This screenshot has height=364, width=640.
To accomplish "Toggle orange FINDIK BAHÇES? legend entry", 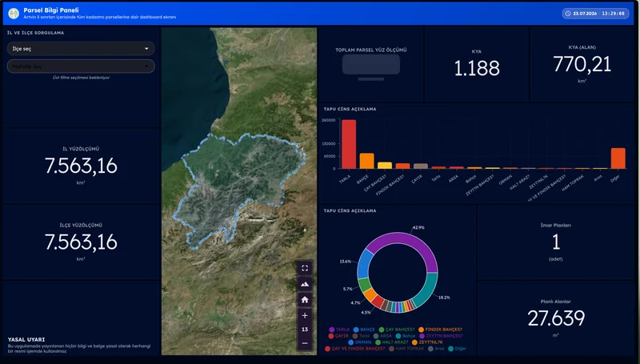I will coord(440,330).
